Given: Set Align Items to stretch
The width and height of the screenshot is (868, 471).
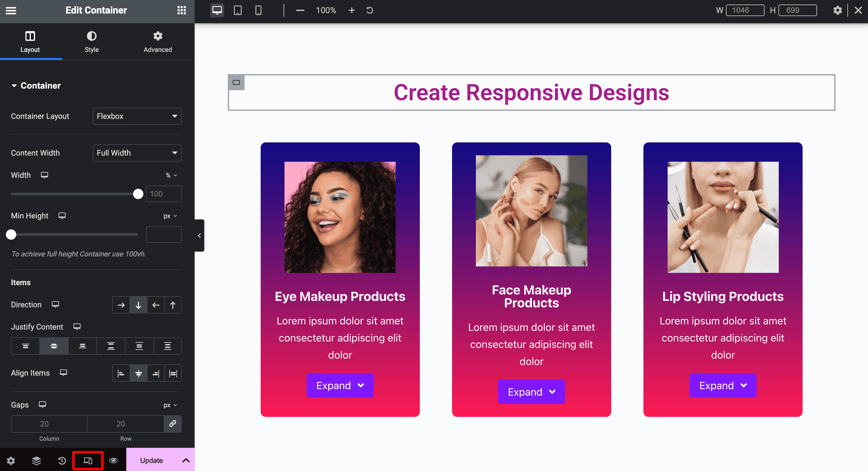Looking at the screenshot, I should coord(173,373).
